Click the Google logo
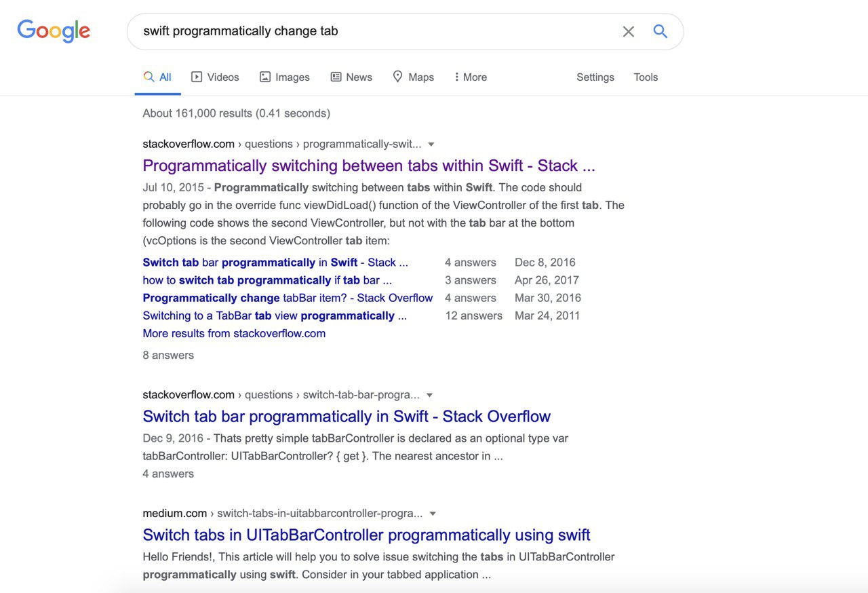 54,31
